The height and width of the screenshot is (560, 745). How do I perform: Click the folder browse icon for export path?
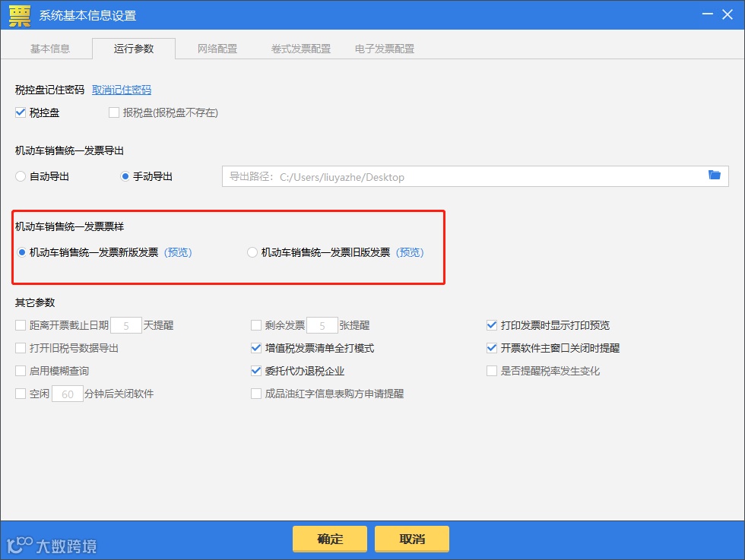click(x=714, y=175)
